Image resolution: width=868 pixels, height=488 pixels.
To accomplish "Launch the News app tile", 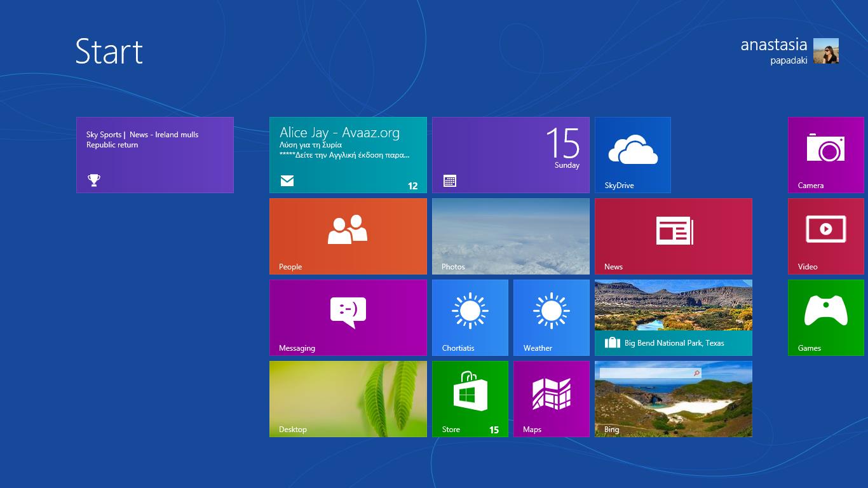I will point(674,236).
